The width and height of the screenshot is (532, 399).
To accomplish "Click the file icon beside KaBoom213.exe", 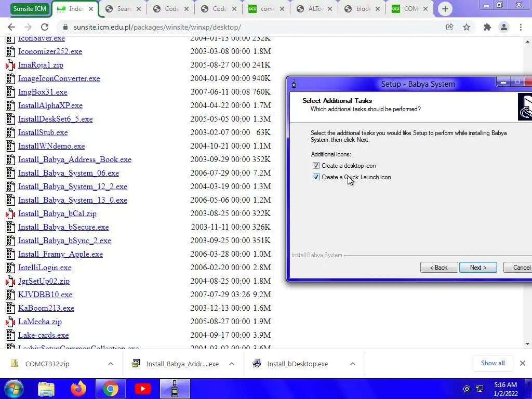I will point(10,308).
